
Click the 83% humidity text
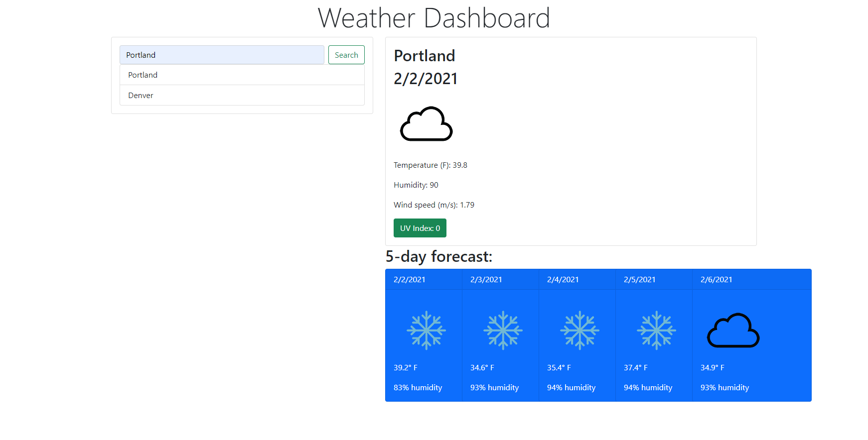point(418,388)
